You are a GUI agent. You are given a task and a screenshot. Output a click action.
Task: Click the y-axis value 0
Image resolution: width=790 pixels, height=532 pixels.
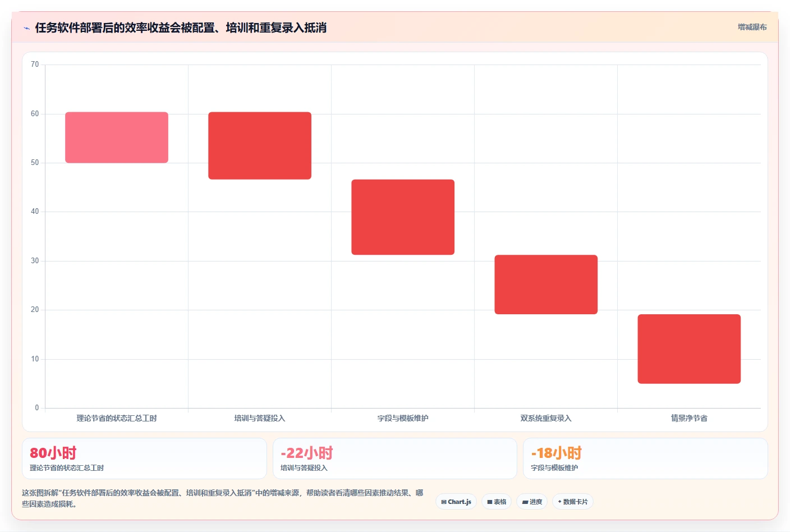tap(37, 408)
